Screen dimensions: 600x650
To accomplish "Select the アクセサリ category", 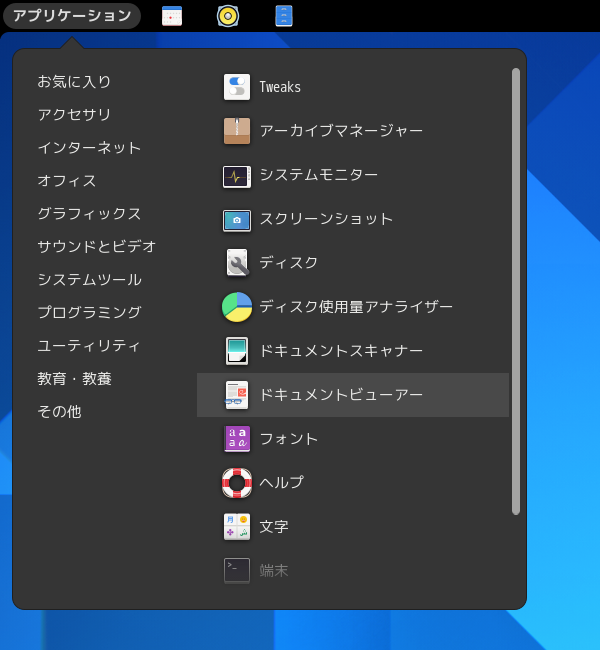I will coord(75,114).
